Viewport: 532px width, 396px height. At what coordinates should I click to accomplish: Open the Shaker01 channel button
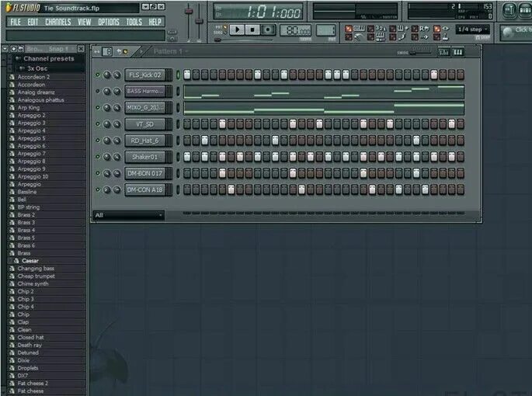(145, 157)
